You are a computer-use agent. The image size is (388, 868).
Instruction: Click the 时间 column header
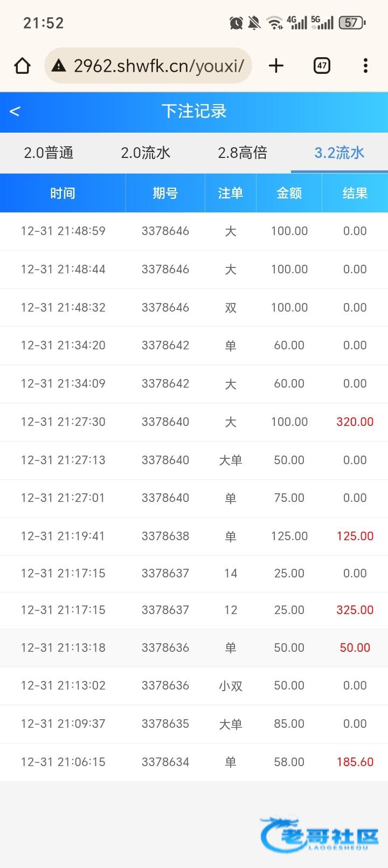coord(63,193)
